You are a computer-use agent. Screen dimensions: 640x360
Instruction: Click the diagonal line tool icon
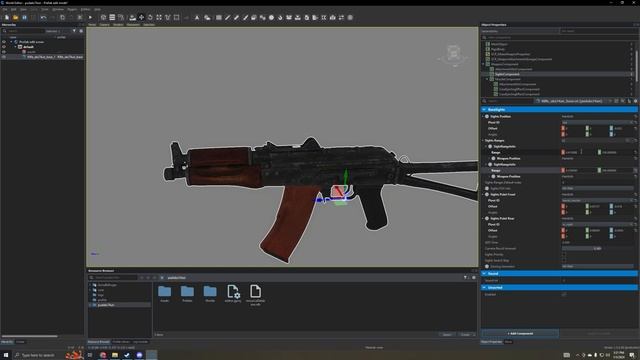227,18
